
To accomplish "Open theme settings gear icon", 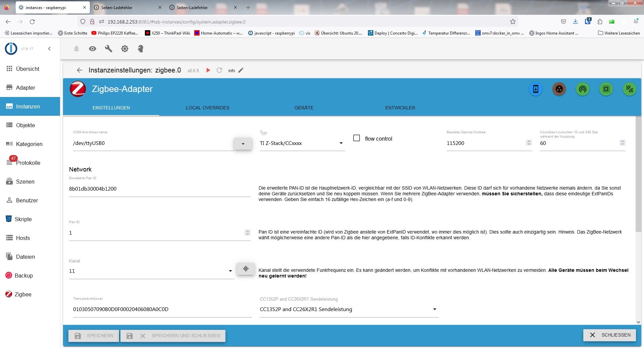I will tap(125, 49).
